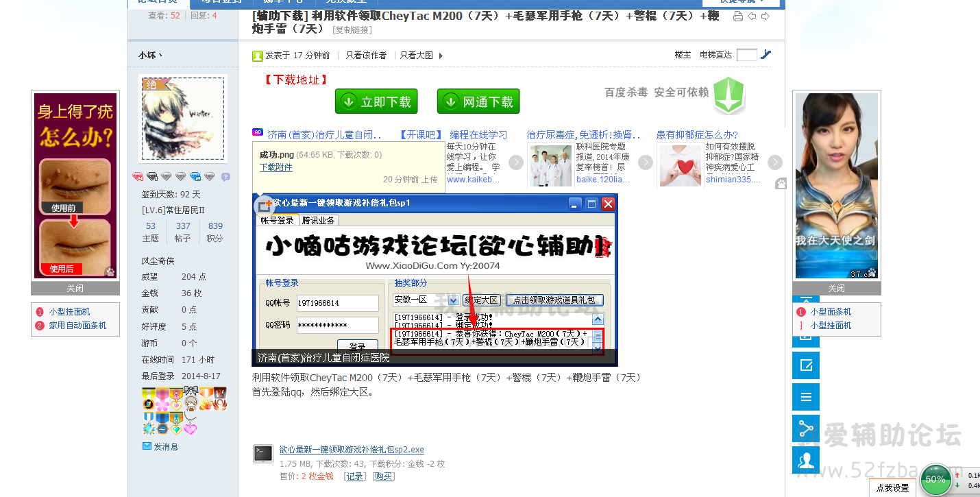This screenshot has height=497, width=980.
Task: Click 点击领取游戏道具礼包 button
Action: (554, 300)
